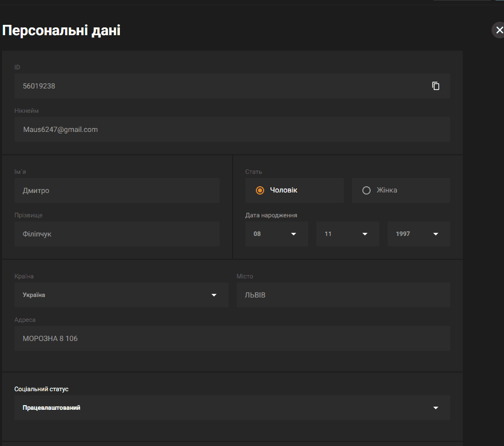Click the Ім'я field containing Дмитро
This screenshot has width=504, height=446.
(117, 190)
